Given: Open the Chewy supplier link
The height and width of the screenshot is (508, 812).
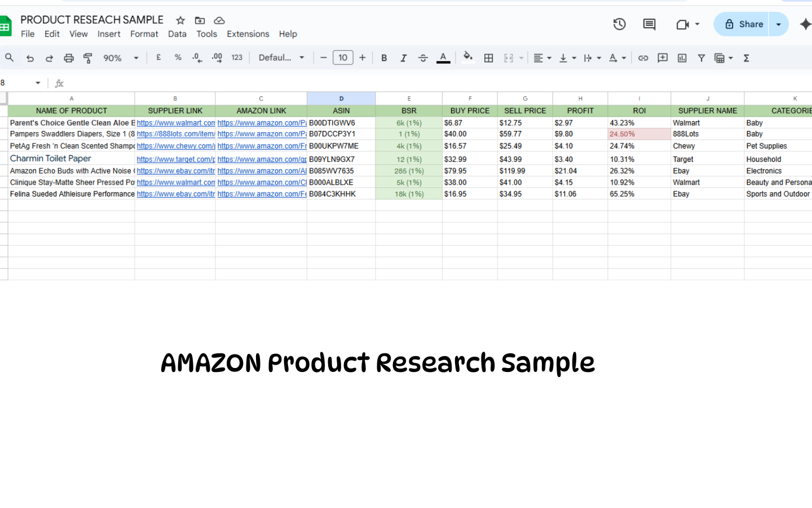Looking at the screenshot, I should click(x=175, y=146).
